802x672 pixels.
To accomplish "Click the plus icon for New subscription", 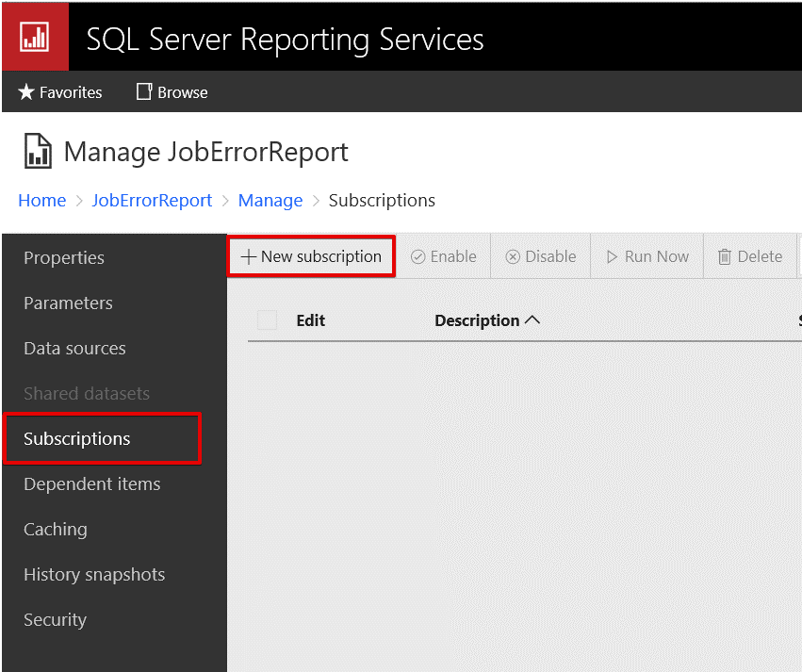I will click(x=249, y=256).
